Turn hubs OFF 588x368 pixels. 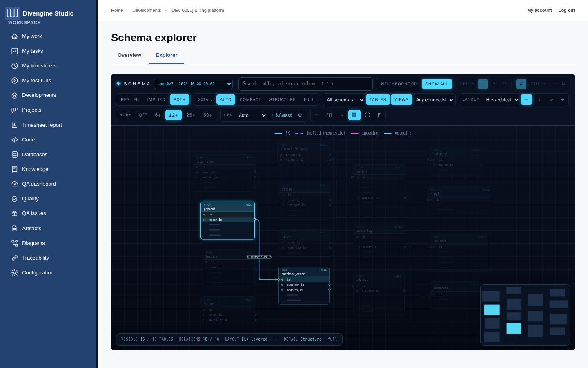coord(143,115)
